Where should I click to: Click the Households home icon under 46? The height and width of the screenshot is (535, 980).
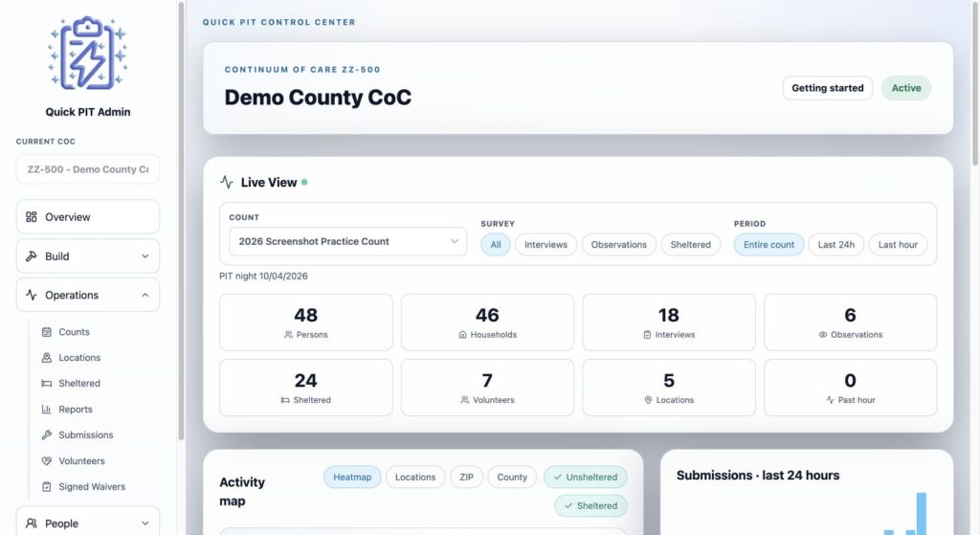(462, 335)
